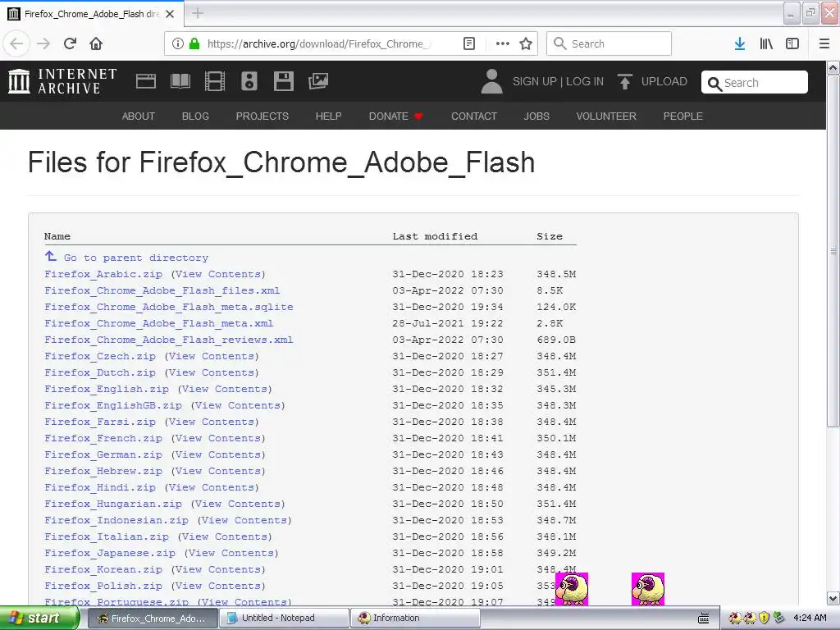Click the Internet Archive search box
Screen dimensions: 840x630
755,83
